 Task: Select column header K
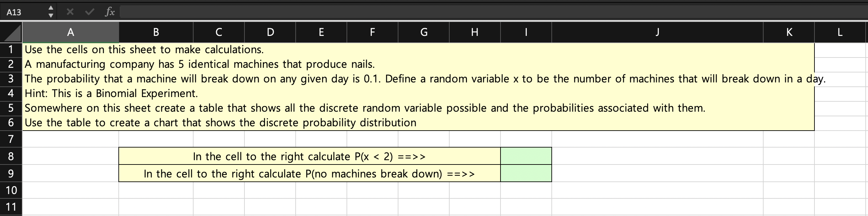click(x=789, y=32)
